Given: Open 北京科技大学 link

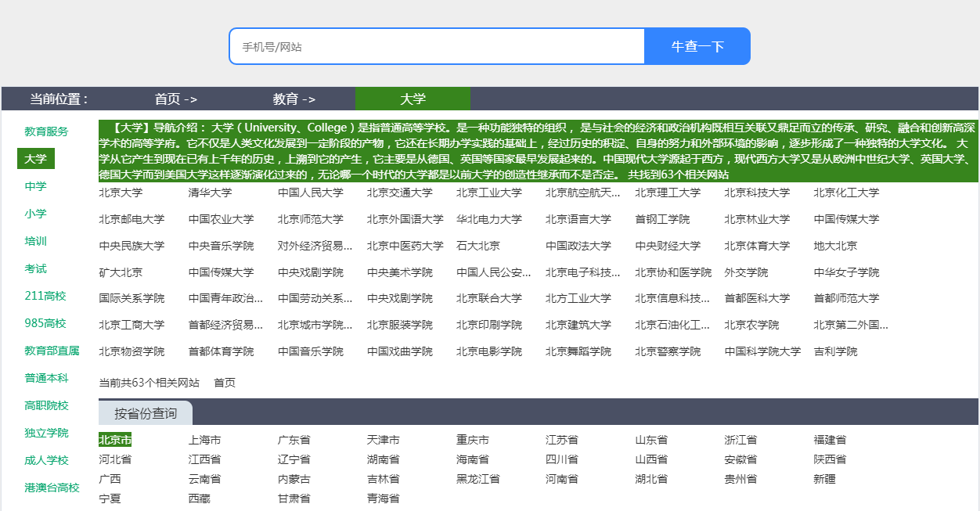Looking at the screenshot, I should pos(756,193).
